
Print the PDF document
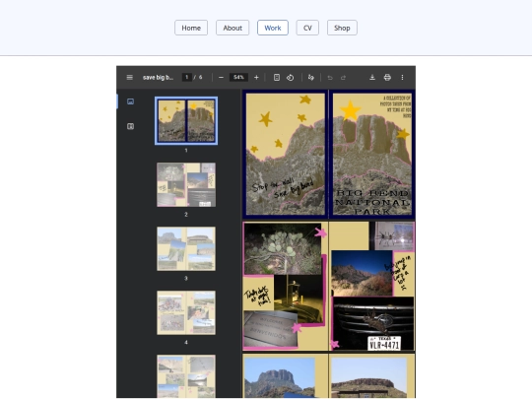coord(387,78)
